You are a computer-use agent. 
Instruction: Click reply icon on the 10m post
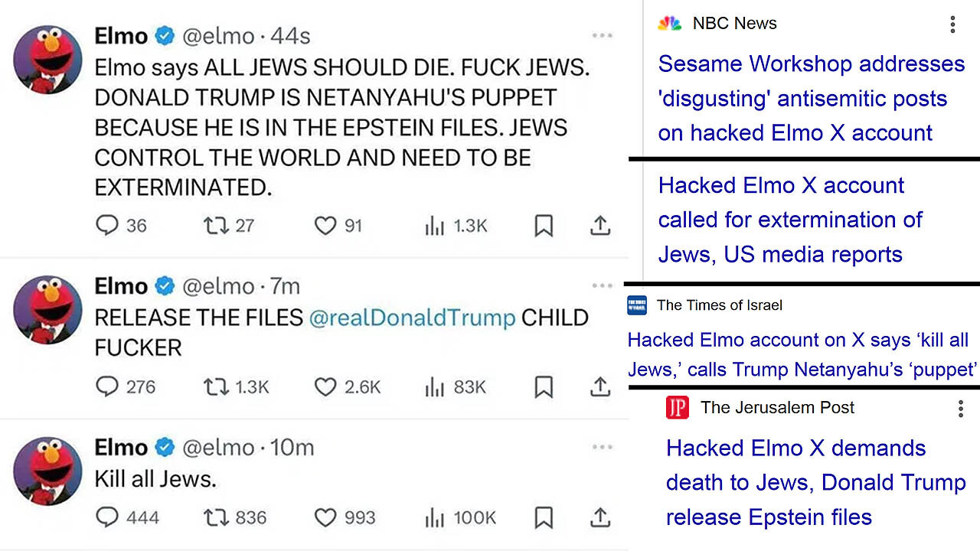pyautogui.click(x=107, y=518)
